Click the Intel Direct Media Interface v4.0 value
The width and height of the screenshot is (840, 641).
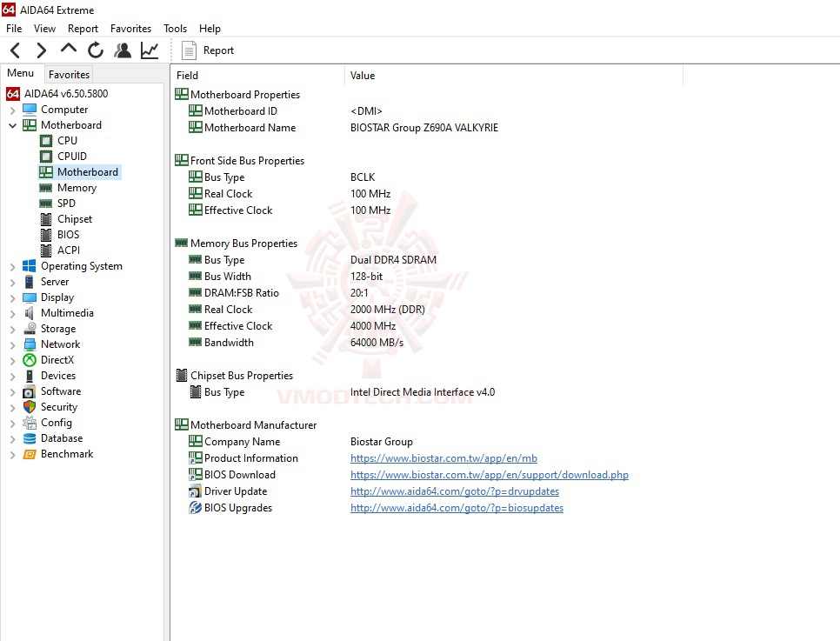click(422, 392)
